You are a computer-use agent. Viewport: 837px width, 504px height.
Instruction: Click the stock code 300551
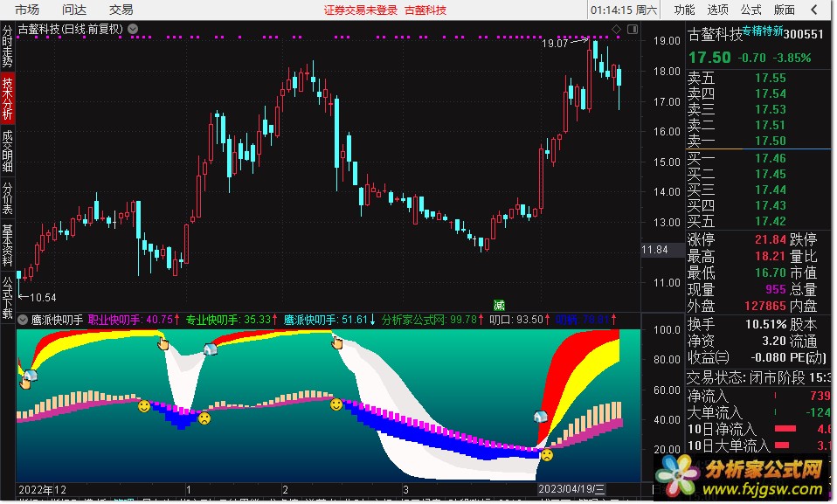tap(804, 34)
